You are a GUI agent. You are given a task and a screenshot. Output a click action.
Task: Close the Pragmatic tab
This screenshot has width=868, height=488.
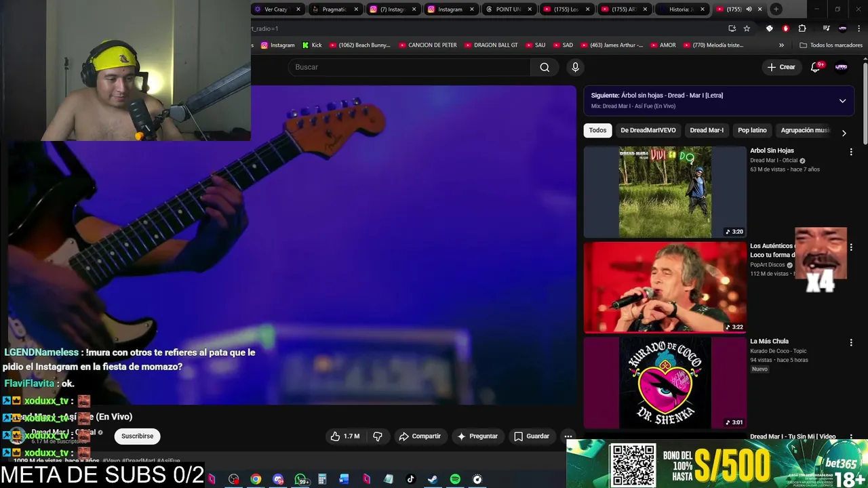tap(356, 9)
